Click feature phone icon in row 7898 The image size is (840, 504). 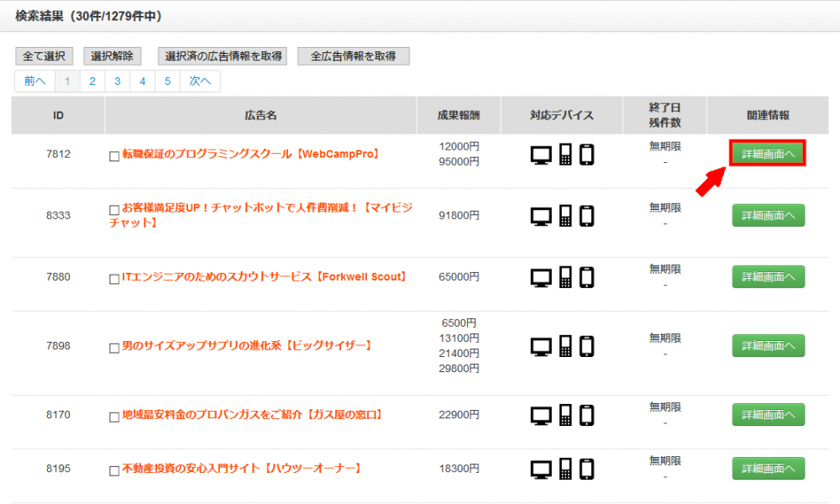[565, 346]
